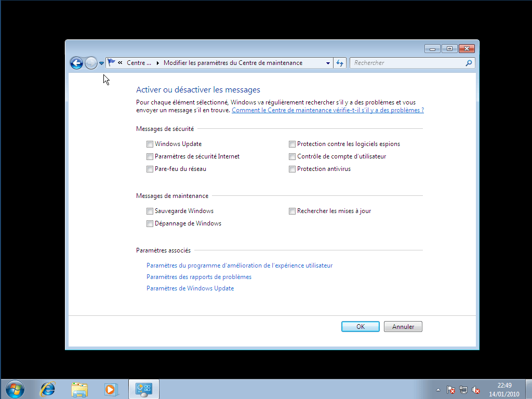This screenshot has height=399, width=532.
Task: Open recent pages dropdown beside navigation arrows
Action: (101, 63)
